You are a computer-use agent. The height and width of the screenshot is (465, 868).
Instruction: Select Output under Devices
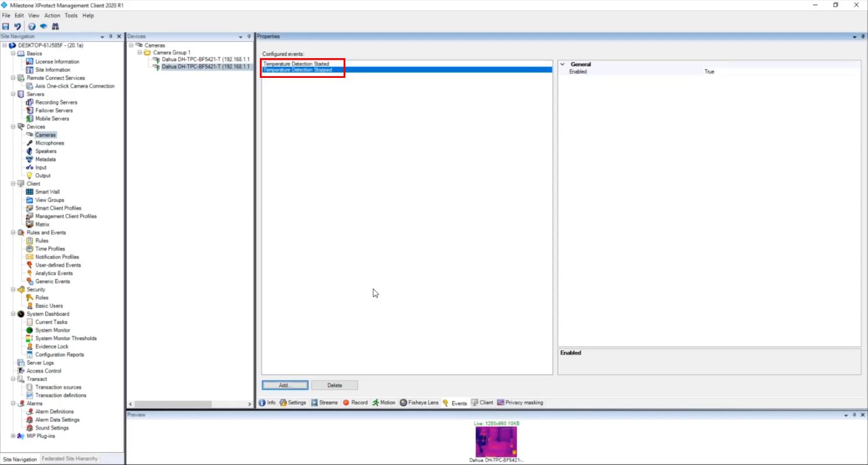(42, 176)
